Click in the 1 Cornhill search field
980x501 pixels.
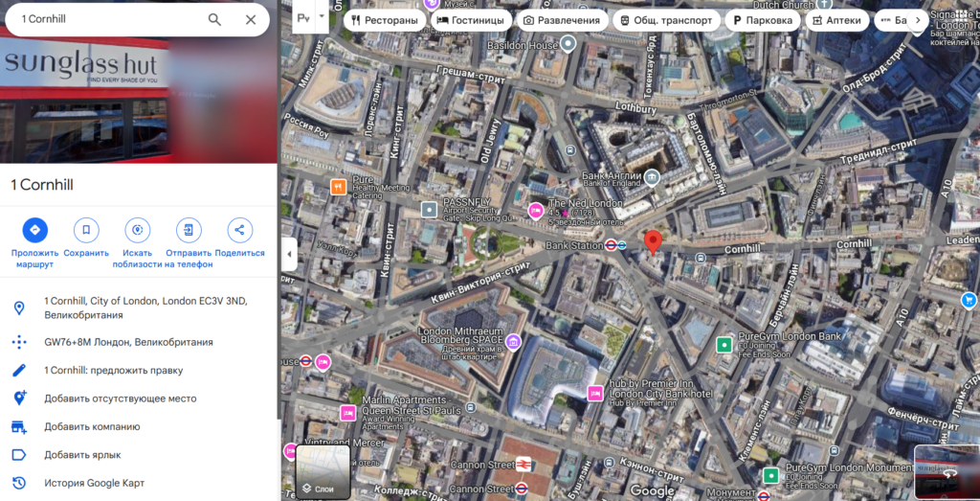105,19
